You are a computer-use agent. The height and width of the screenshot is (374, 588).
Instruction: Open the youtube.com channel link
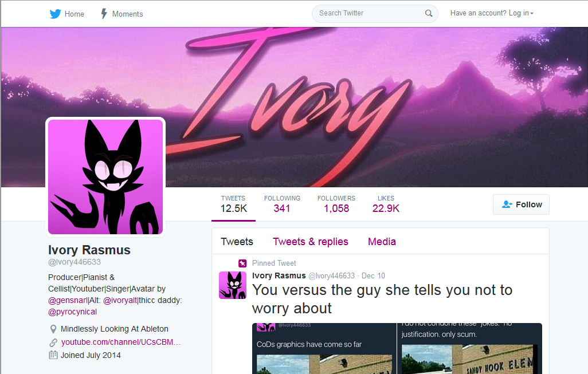point(121,342)
